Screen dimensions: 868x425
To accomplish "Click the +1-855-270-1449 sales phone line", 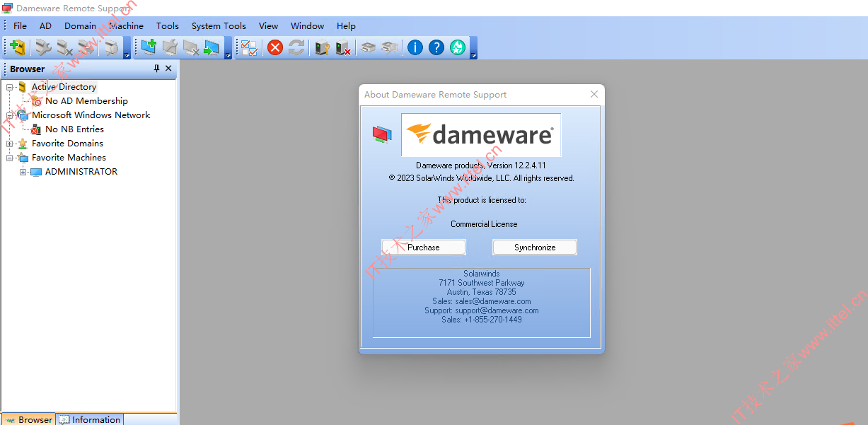I will click(482, 320).
